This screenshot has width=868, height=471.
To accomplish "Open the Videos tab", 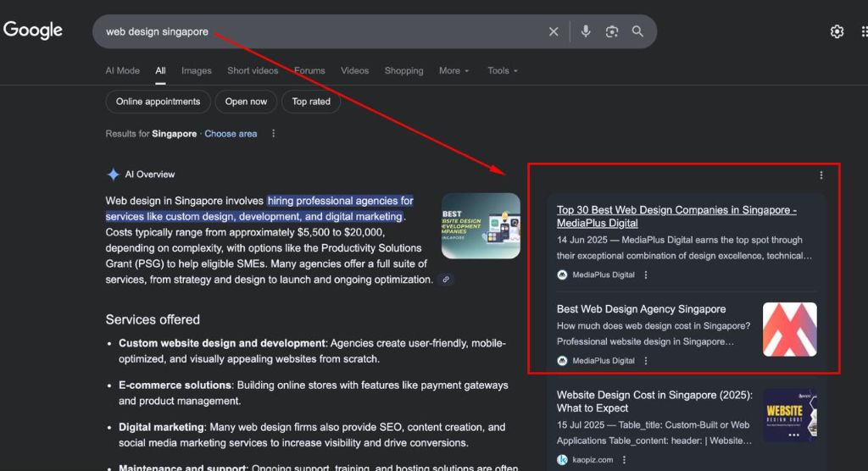I will pos(355,71).
